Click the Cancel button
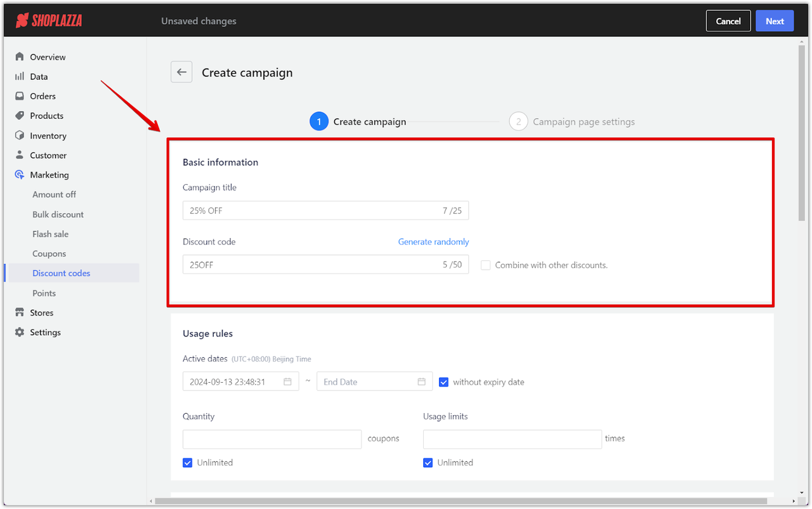Screen dimensions: 812x509 (728, 21)
